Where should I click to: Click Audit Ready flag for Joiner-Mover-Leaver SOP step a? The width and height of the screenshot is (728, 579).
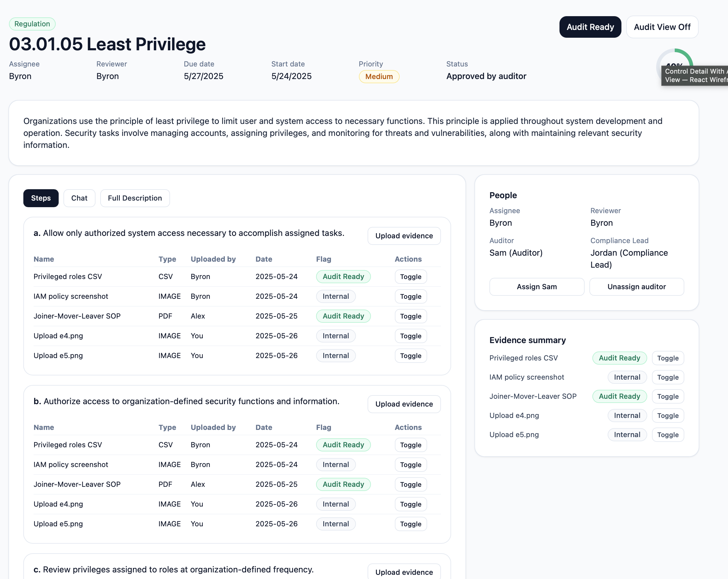[x=343, y=316]
